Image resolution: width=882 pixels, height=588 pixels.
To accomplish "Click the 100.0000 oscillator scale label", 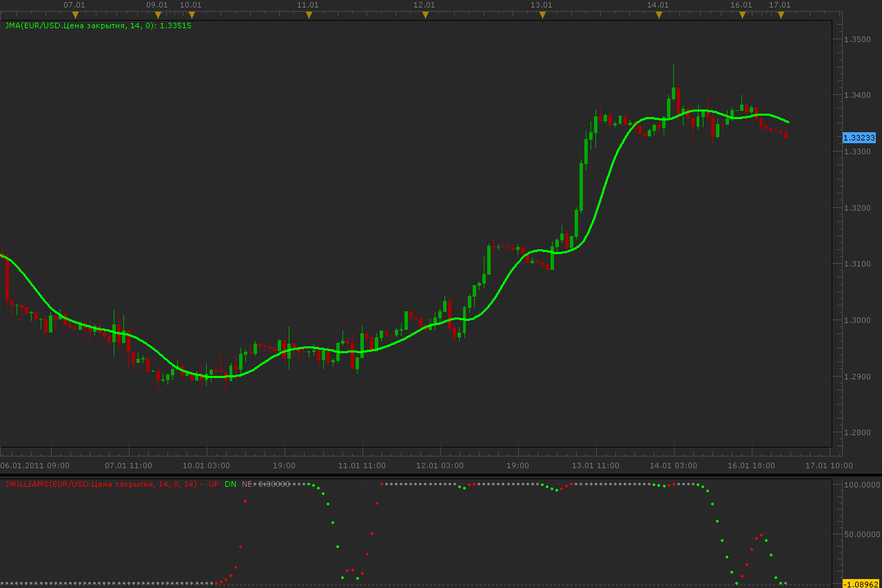I will pos(861,485).
